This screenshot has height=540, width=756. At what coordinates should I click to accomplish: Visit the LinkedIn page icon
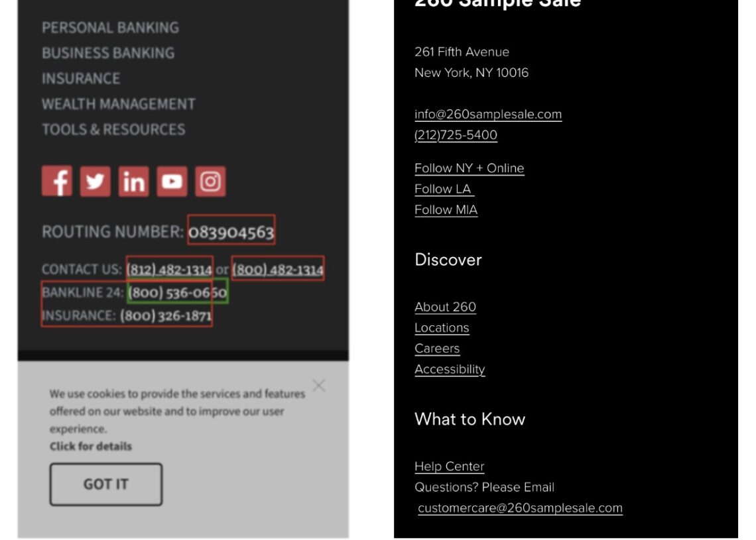[x=134, y=182]
